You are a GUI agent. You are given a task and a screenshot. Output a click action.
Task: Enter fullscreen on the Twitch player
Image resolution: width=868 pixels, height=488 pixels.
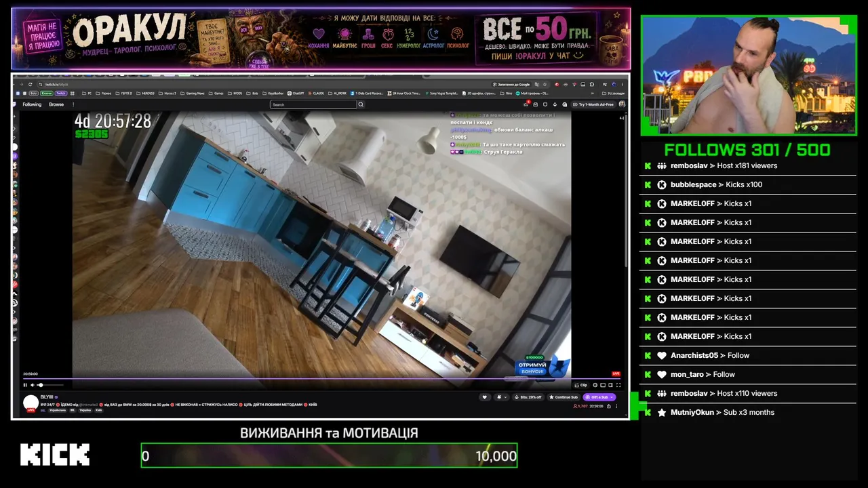[x=618, y=385]
